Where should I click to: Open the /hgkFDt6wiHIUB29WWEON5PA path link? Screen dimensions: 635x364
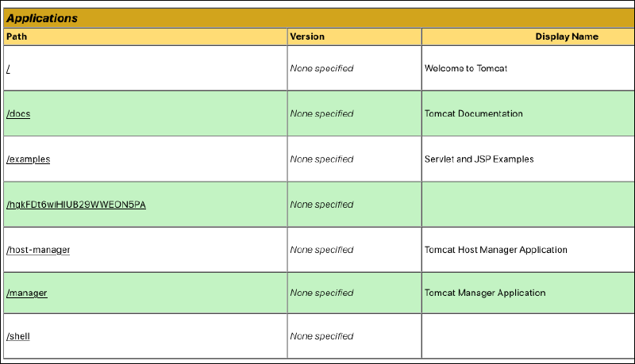point(76,205)
